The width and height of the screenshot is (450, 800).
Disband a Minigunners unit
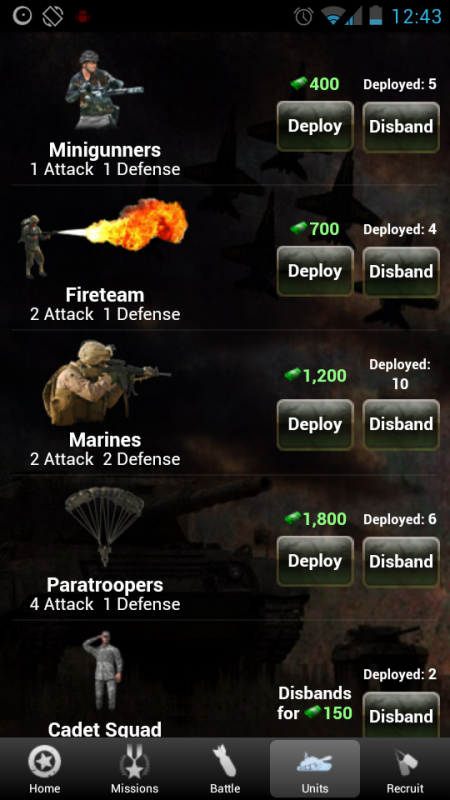point(401,127)
